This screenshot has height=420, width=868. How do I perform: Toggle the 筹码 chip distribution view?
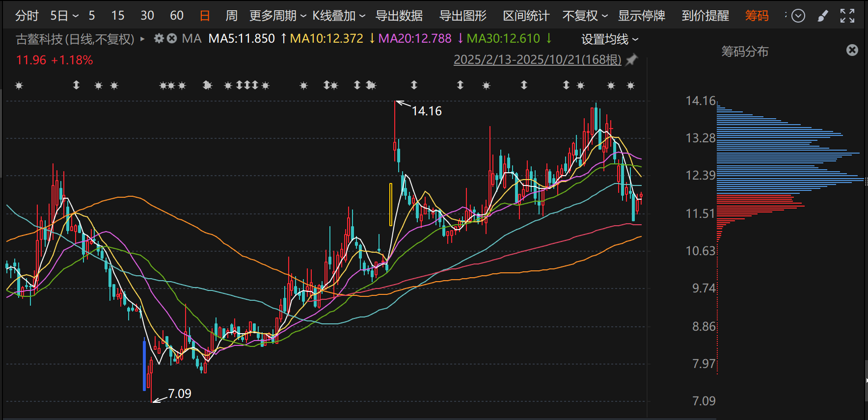coord(757,16)
